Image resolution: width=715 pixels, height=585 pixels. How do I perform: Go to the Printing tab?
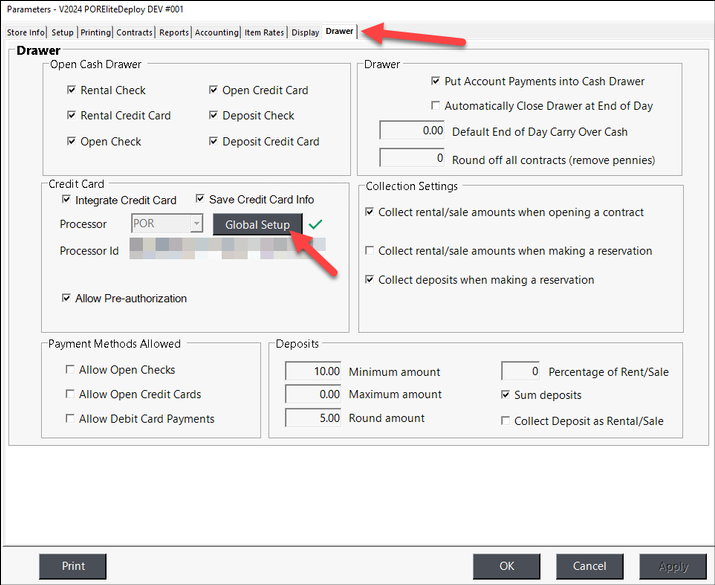point(95,32)
